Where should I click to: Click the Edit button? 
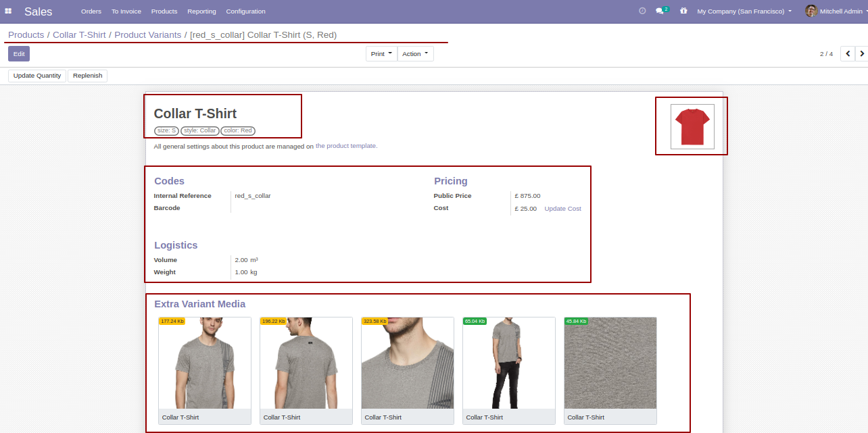(19, 53)
